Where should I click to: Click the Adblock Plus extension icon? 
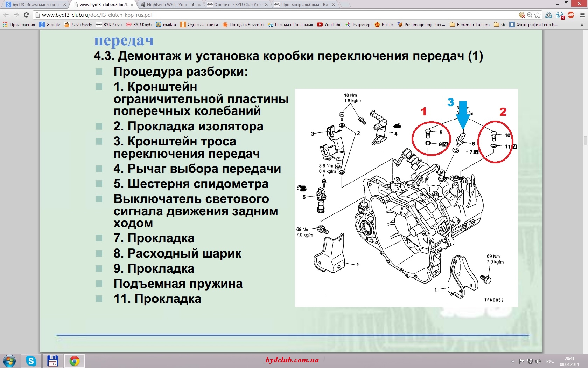[x=571, y=15]
